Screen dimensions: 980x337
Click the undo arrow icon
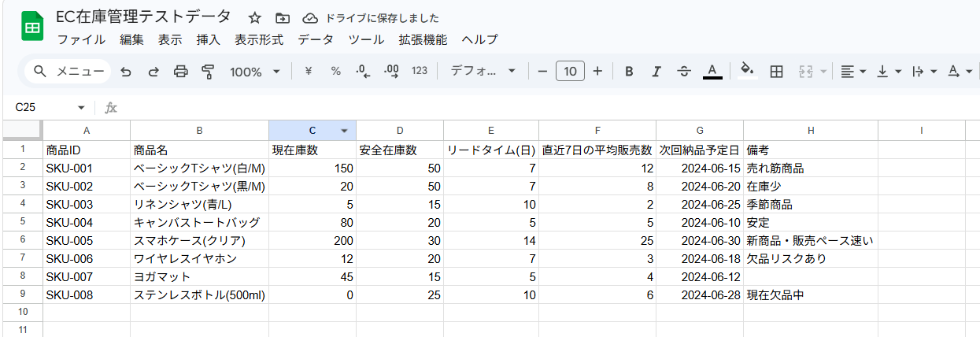(x=126, y=72)
